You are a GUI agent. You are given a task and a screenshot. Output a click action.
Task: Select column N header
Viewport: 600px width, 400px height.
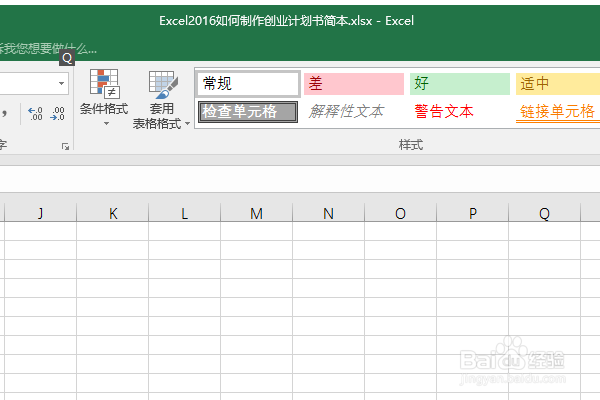click(328, 213)
